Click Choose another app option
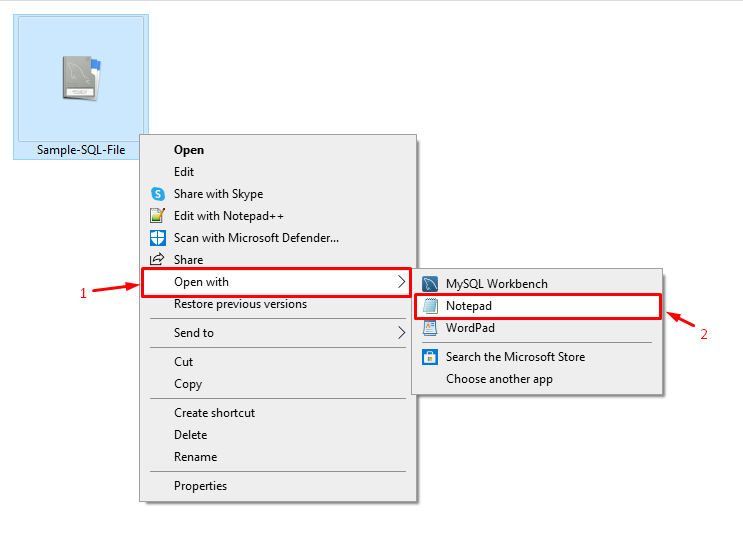This screenshot has width=743, height=559. tap(499, 379)
